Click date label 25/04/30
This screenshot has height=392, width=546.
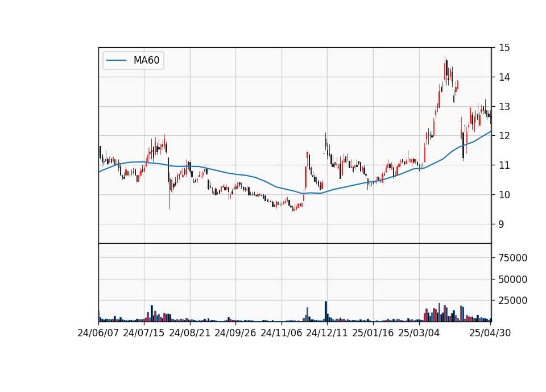pyautogui.click(x=490, y=333)
